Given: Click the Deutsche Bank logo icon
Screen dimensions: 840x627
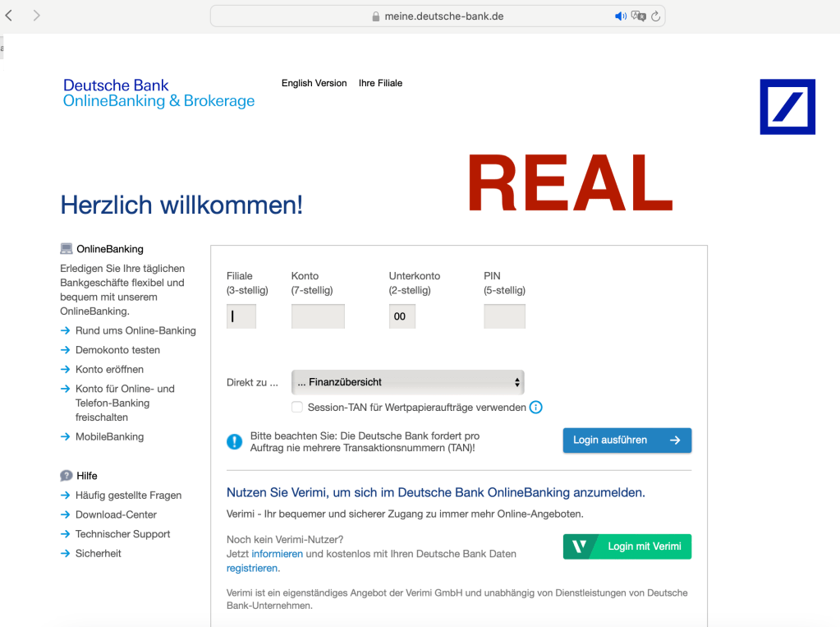Looking at the screenshot, I should [x=787, y=107].
